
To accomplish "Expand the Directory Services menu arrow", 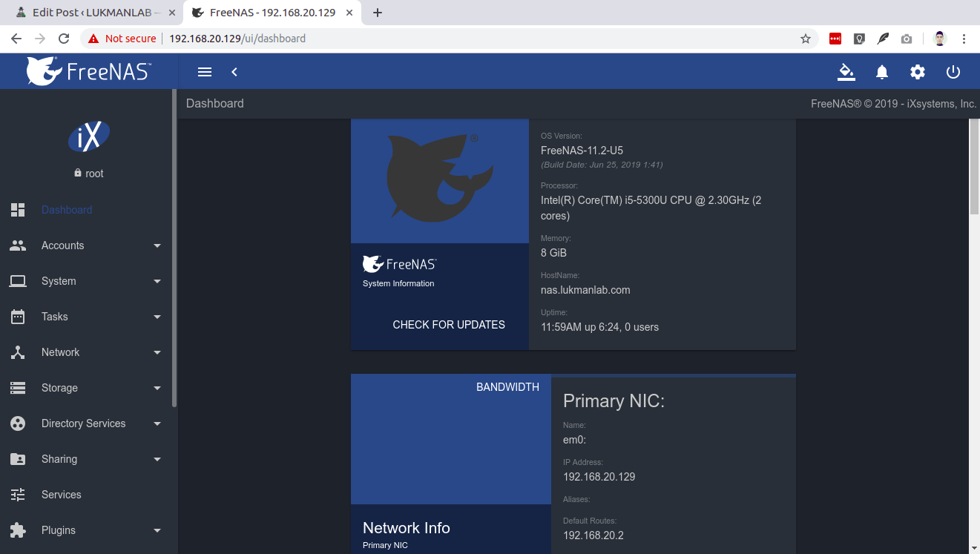I will click(x=157, y=423).
